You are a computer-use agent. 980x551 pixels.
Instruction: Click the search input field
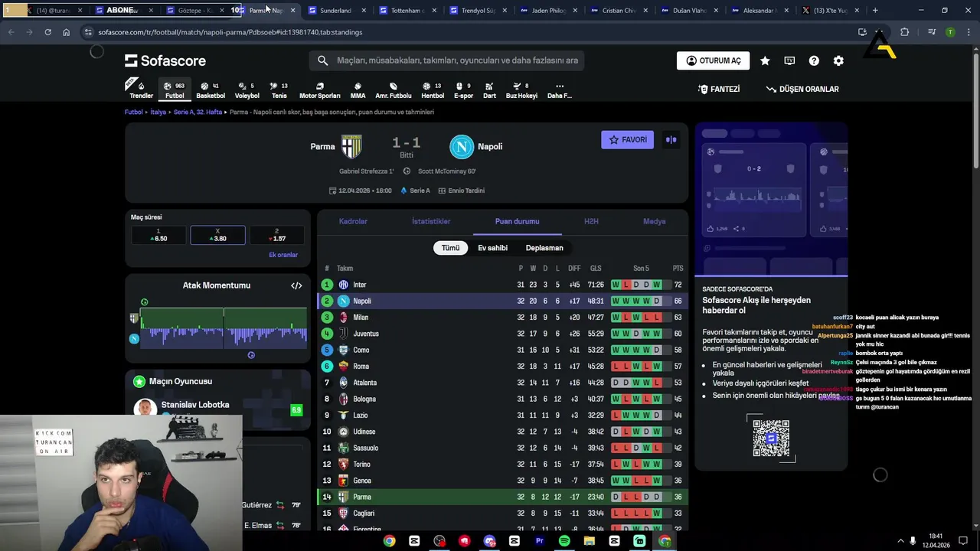tap(446, 60)
